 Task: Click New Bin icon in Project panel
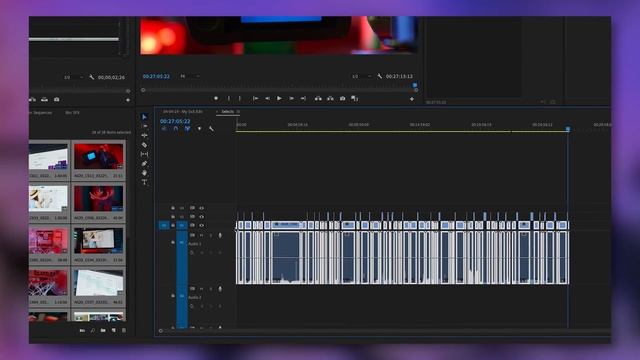[x=103, y=330]
